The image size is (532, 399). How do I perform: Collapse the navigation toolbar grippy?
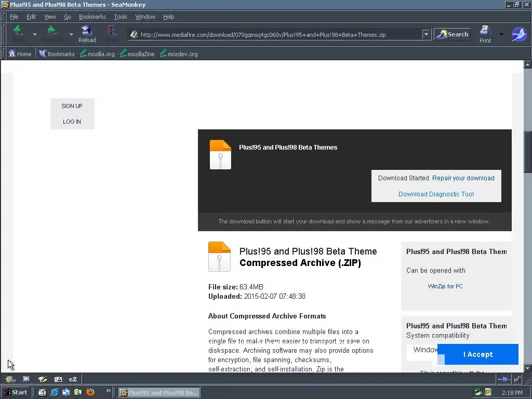coord(3,34)
